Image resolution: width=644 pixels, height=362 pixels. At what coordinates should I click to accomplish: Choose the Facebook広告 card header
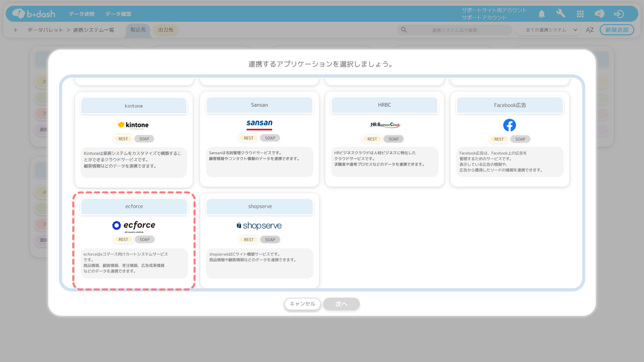510,105
